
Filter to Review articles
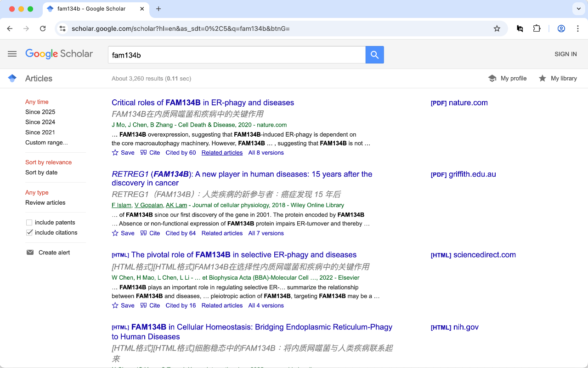click(45, 202)
